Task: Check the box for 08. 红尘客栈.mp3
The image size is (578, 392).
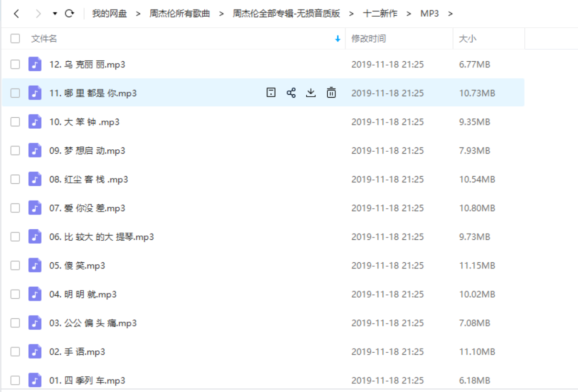Action: (x=15, y=179)
